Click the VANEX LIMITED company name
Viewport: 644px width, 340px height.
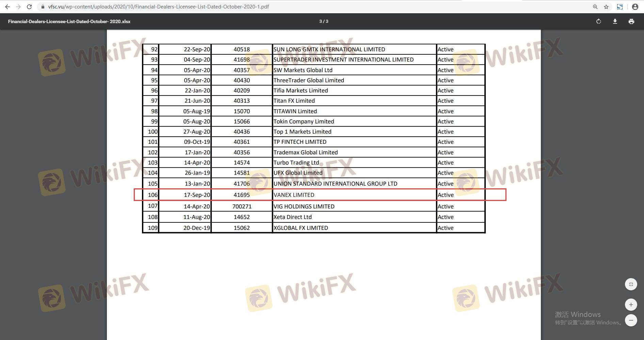(x=294, y=195)
